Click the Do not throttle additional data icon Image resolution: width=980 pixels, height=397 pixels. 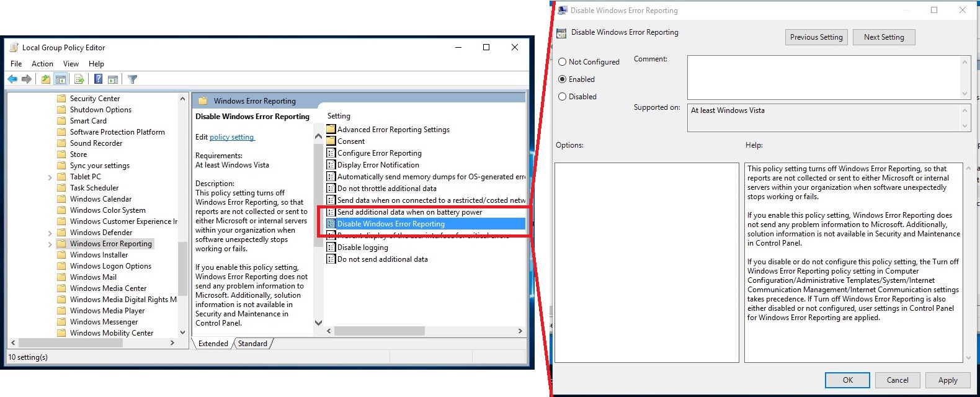[331, 189]
